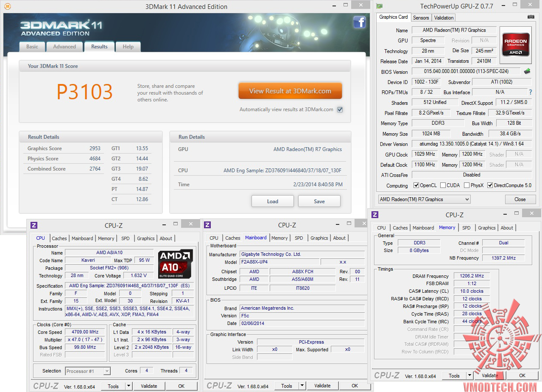Expand the Tools arrow in the Memory window
542x392 pixels.
(x=469, y=375)
